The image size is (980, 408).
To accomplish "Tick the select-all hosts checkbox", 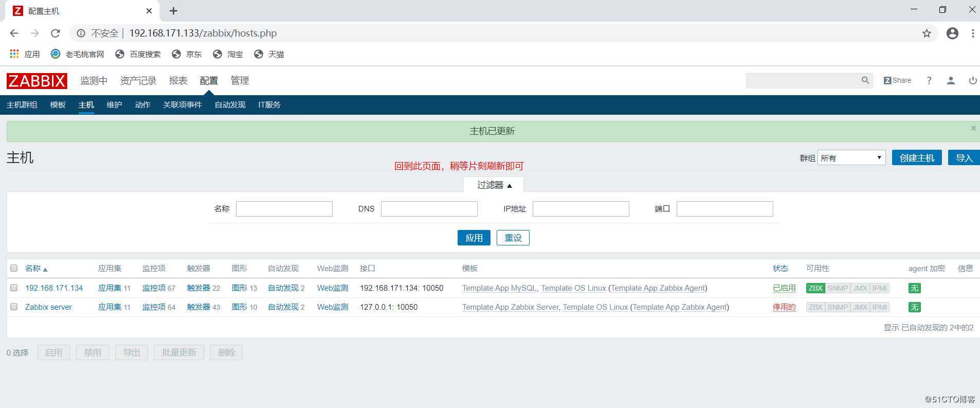I will (14, 268).
